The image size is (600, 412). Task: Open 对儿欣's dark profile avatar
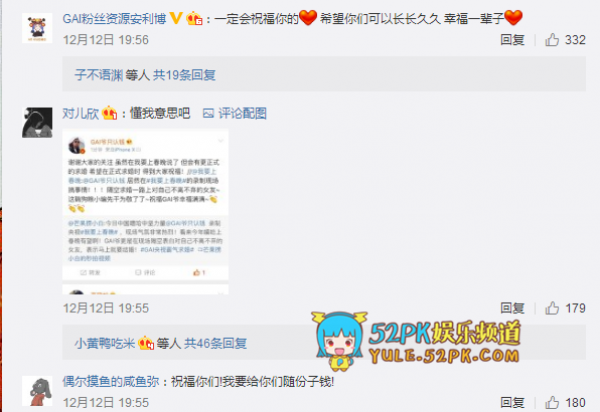(37, 122)
